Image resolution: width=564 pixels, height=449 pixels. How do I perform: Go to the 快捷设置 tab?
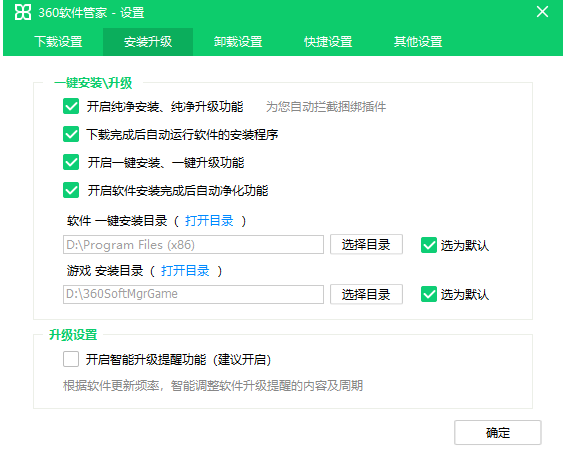click(328, 42)
